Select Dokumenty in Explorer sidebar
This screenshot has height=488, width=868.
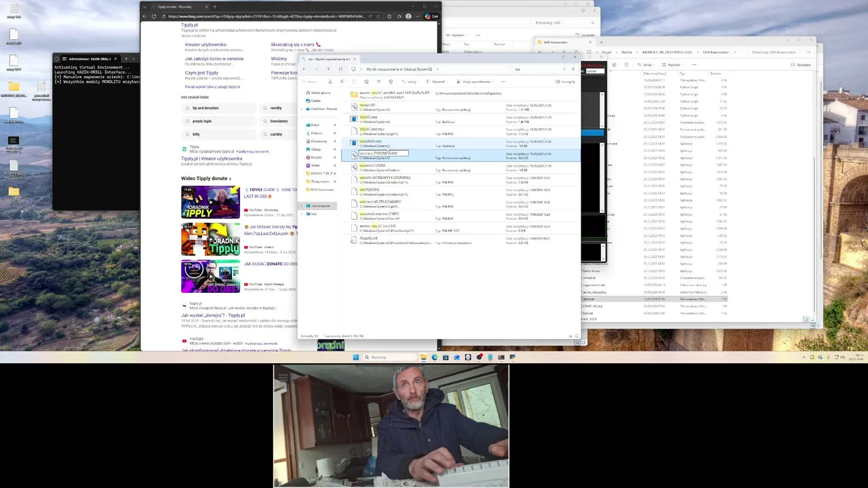[x=318, y=141]
